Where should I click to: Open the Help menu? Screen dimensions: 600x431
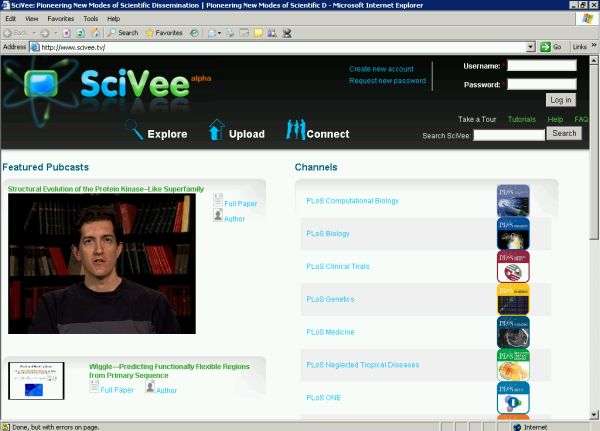[x=113, y=19]
